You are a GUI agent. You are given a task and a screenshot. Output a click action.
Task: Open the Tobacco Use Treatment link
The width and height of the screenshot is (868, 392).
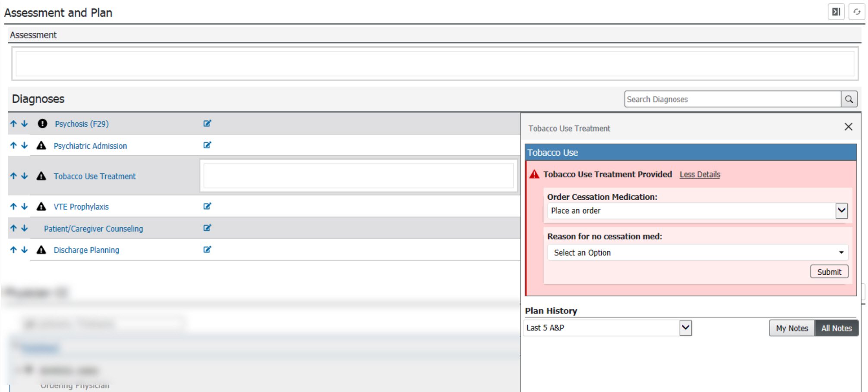[95, 176]
